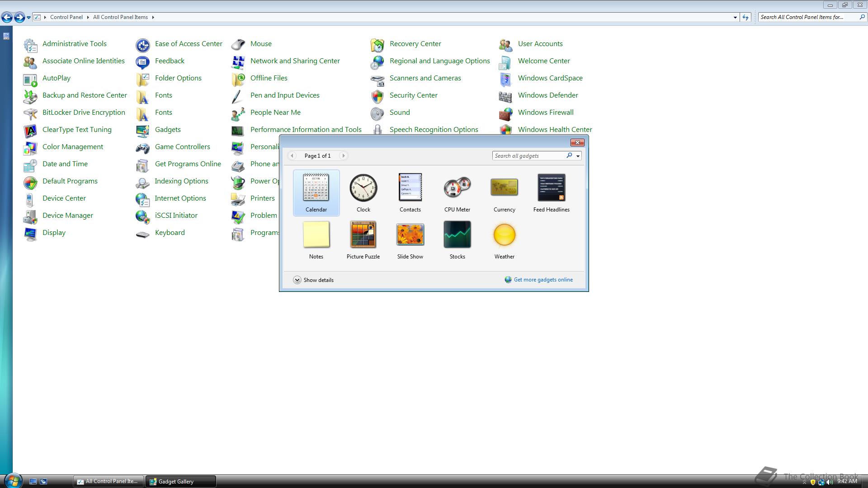
Task: Click the clock showing 9:42 AM
Action: pyautogui.click(x=847, y=482)
